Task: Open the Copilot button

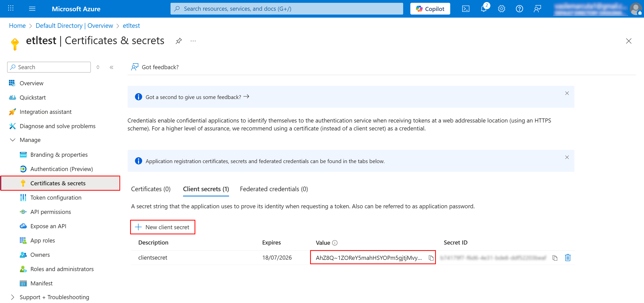Action: point(430,9)
